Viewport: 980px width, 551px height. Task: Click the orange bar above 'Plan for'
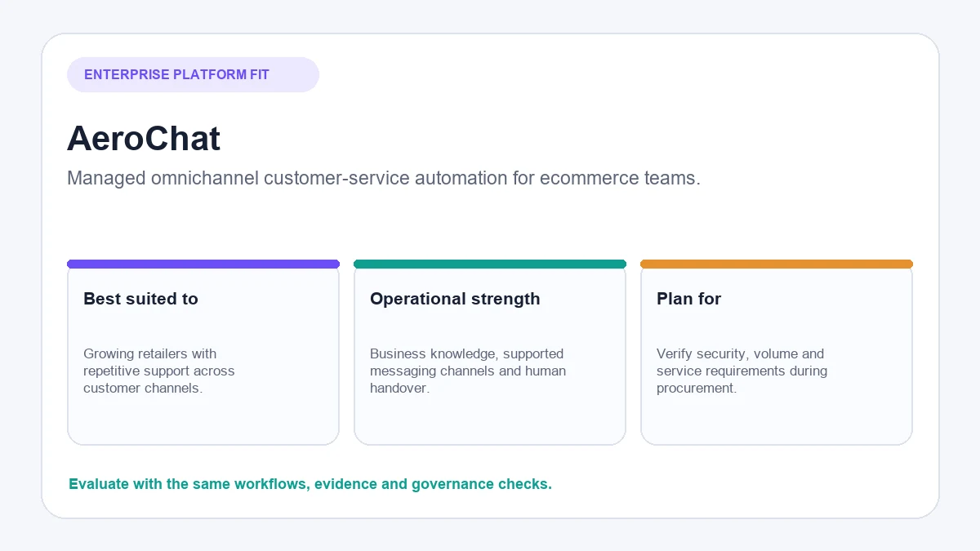pyautogui.click(x=777, y=264)
